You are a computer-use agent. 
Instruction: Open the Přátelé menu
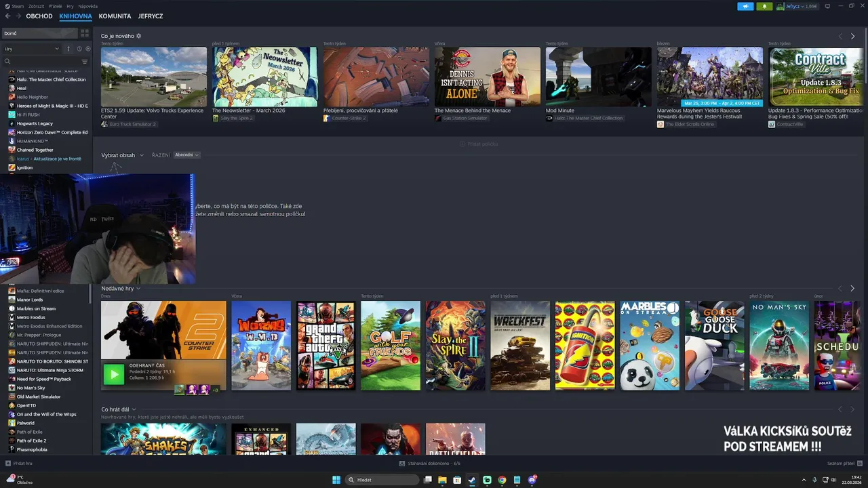[55, 6]
